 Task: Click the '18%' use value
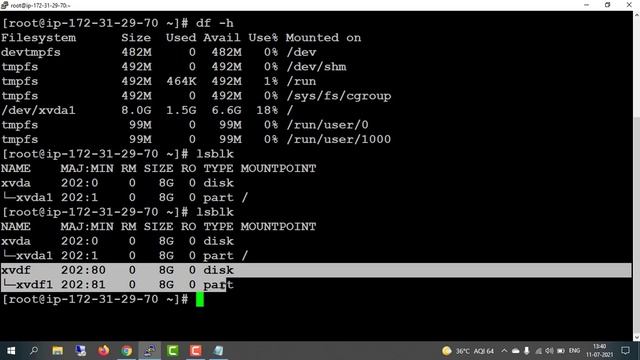coord(267,111)
